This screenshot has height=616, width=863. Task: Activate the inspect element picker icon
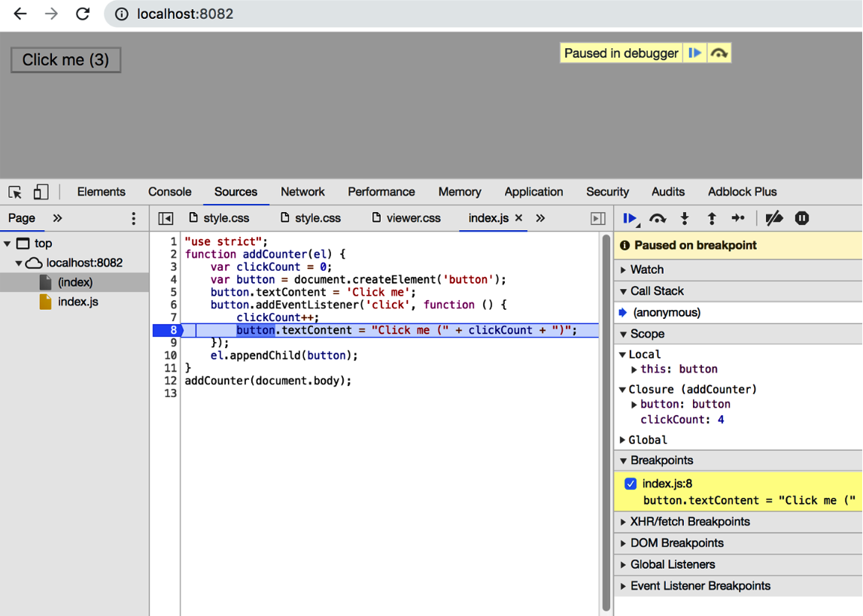[15, 192]
